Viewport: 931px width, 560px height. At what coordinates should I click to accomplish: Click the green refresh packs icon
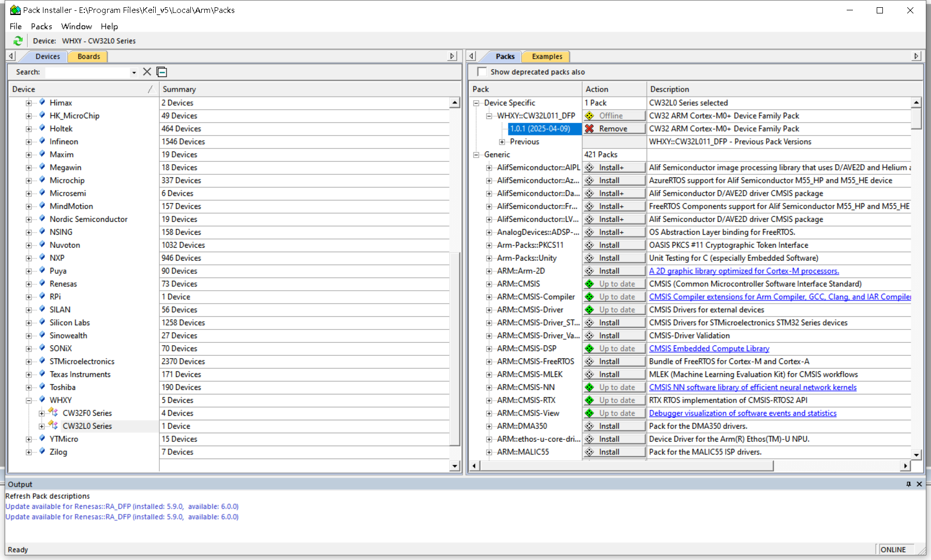[x=18, y=41]
